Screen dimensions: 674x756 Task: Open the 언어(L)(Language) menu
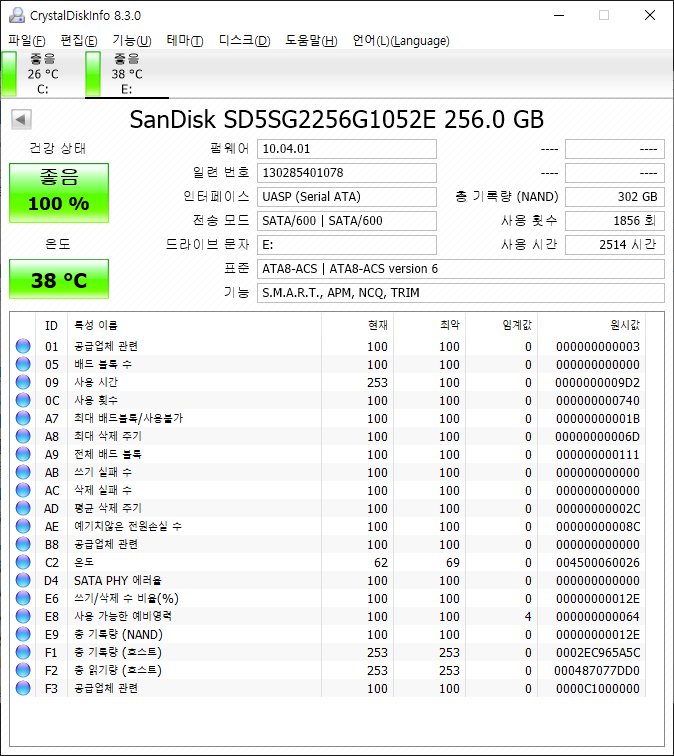tap(401, 41)
